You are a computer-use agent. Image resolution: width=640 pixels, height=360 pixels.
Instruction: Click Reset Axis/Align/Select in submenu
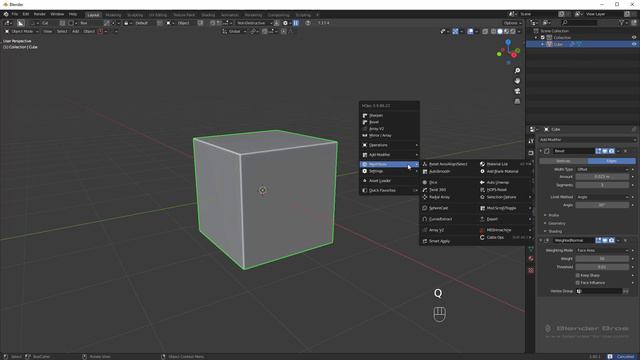449,164
